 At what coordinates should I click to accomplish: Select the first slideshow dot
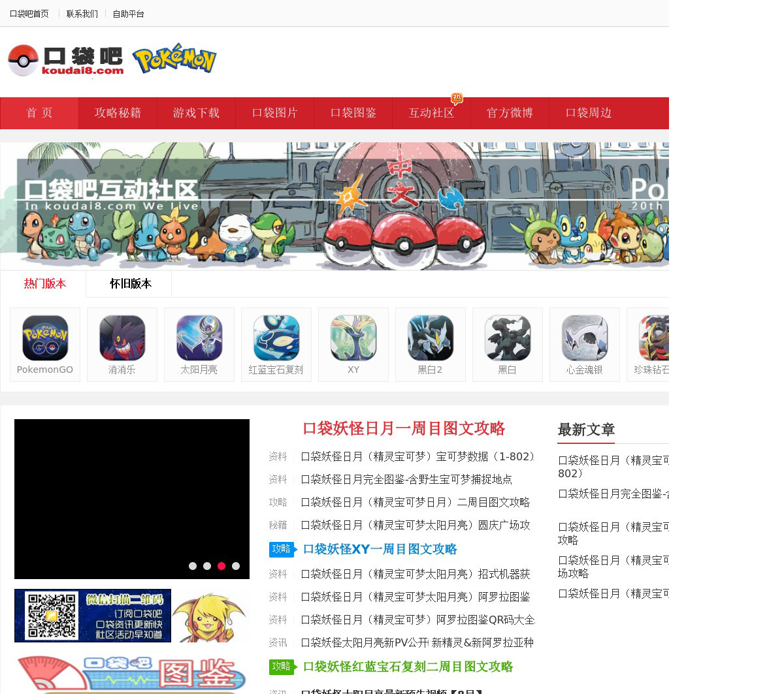193,566
